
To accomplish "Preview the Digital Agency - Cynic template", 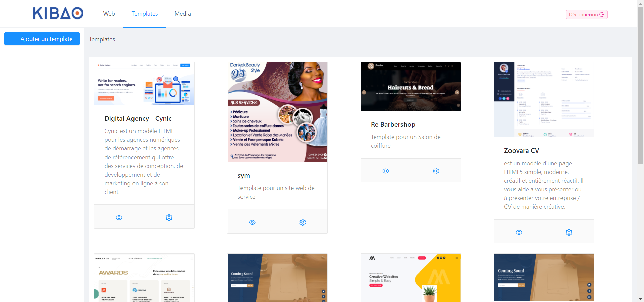I will (x=119, y=218).
